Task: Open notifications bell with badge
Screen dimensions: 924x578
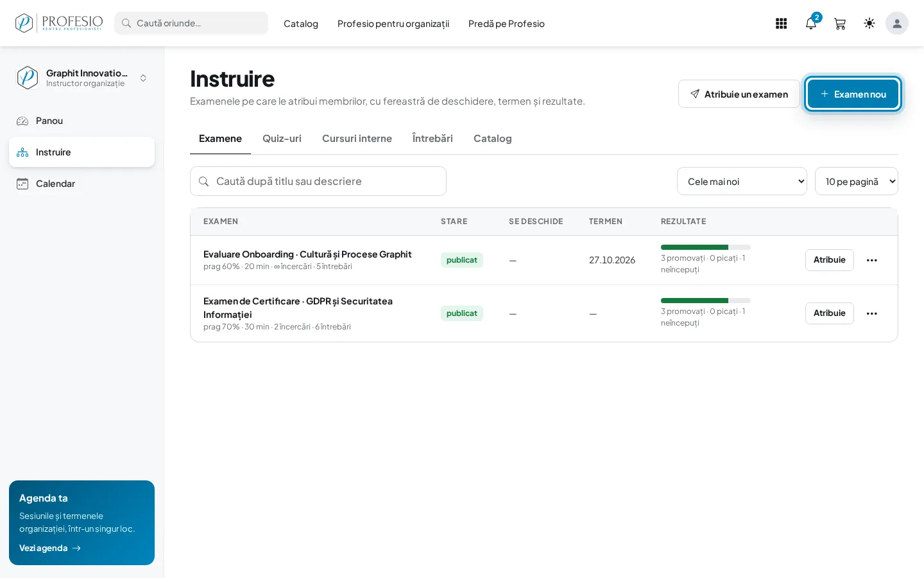Action: pyautogui.click(x=811, y=24)
